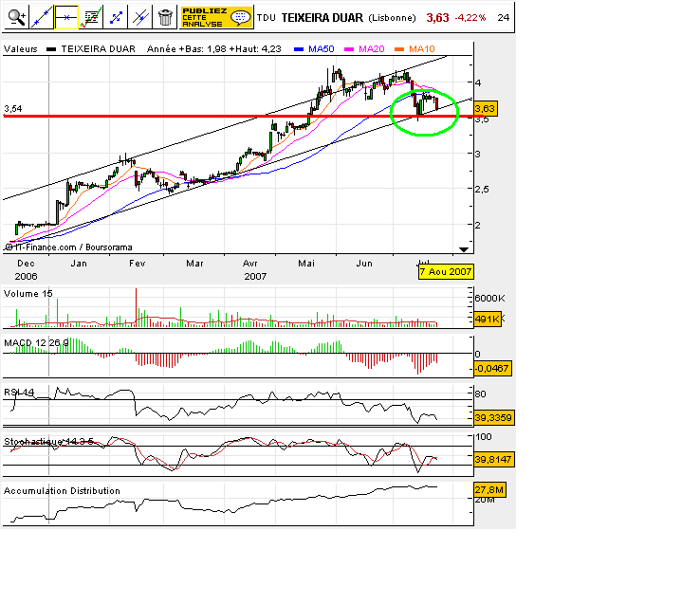Click the speech bubble publish icon
700x604 pixels.
click(x=241, y=17)
